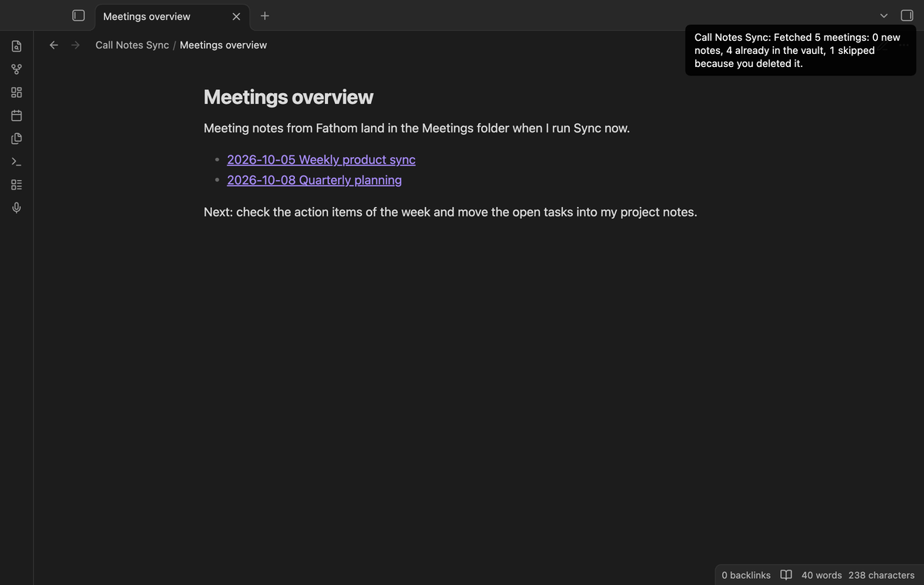
Task: Insert template using the files icon
Action: tap(17, 139)
